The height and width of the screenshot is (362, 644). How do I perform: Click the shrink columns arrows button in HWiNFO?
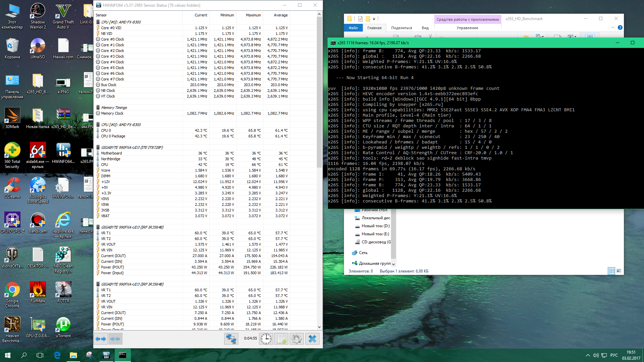point(115,339)
